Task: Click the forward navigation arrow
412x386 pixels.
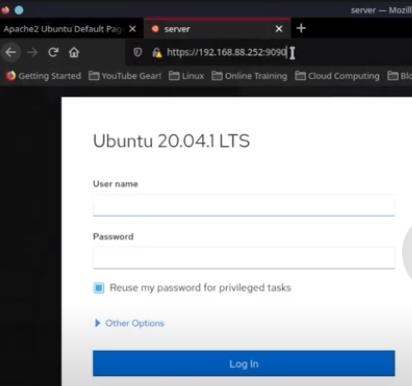Action: (x=32, y=52)
